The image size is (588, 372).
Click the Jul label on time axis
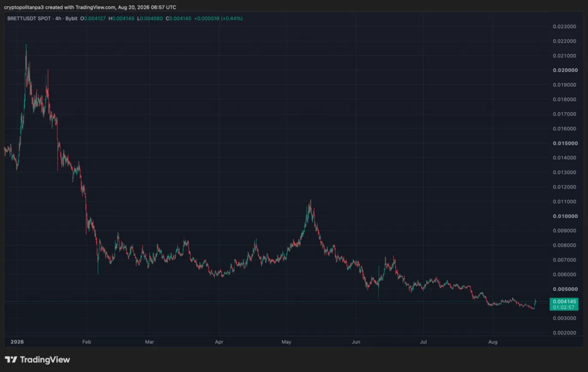pos(423,342)
